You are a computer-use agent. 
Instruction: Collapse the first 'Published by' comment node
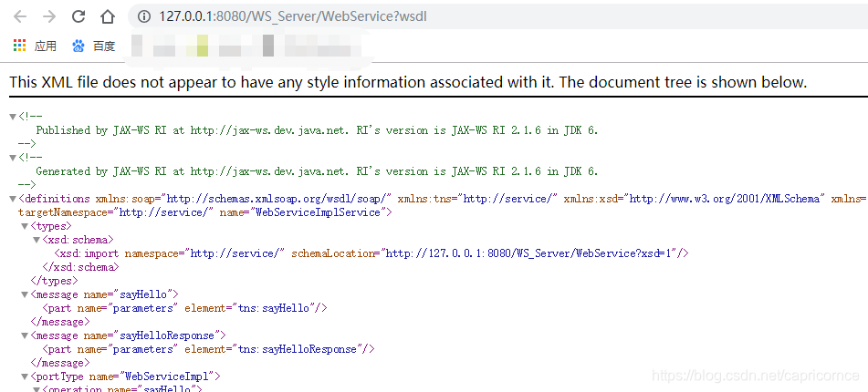pyautogui.click(x=12, y=117)
